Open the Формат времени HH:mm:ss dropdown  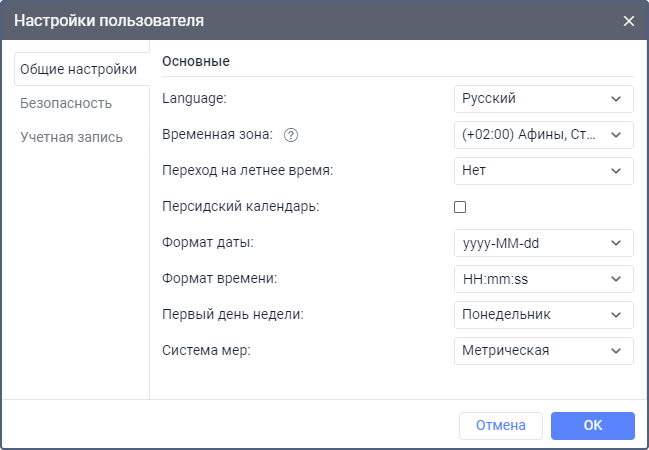pos(543,279)
